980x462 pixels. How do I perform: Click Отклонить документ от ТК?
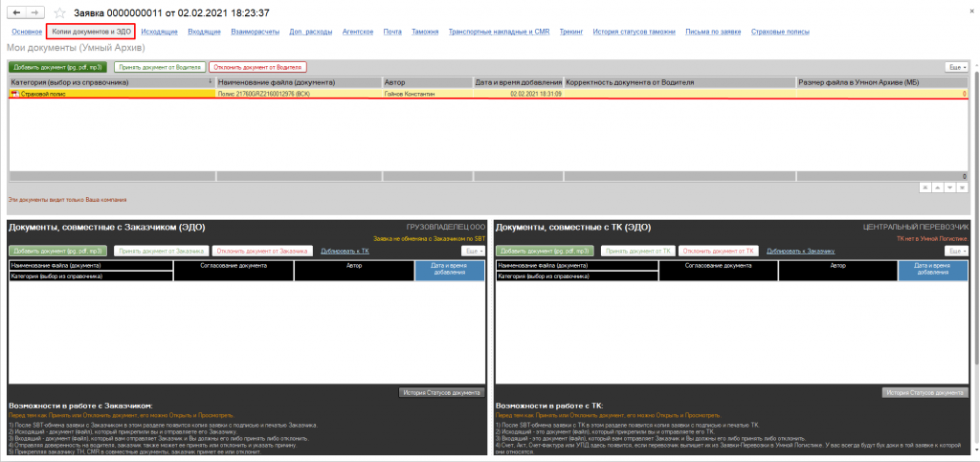coord(718,251)
